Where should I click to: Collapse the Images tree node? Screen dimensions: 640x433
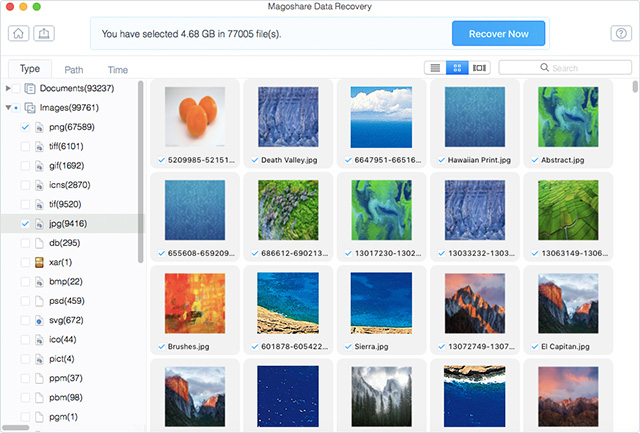pos(9,108)
